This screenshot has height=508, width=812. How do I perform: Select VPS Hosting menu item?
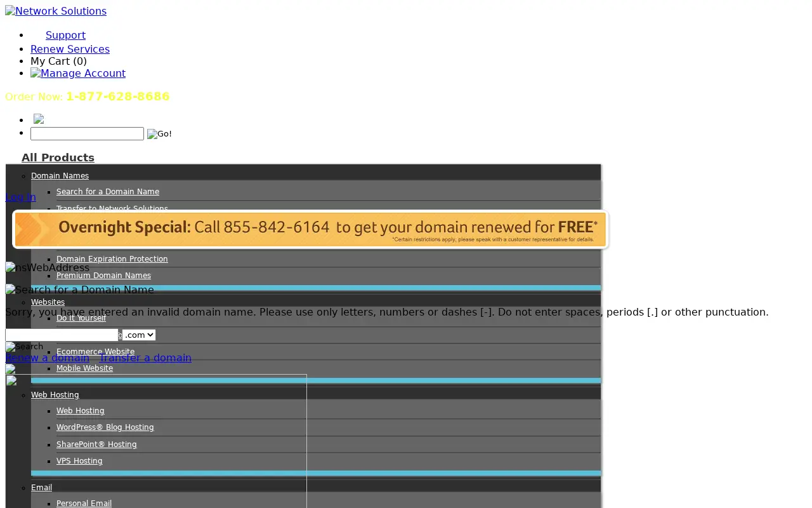[79, 461]
